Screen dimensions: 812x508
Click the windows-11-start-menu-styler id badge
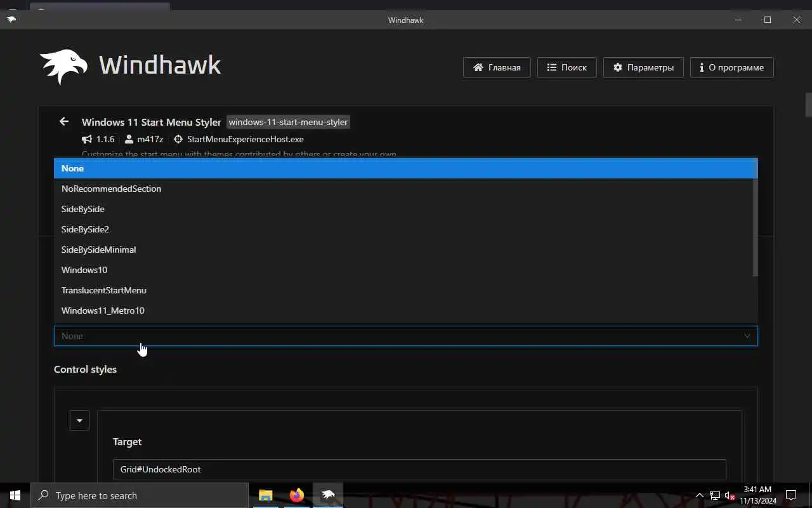(288, 122)
